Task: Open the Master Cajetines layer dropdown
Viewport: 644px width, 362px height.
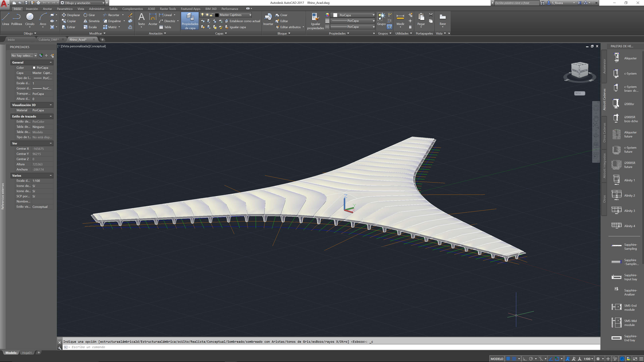Action: pos(250,15)
